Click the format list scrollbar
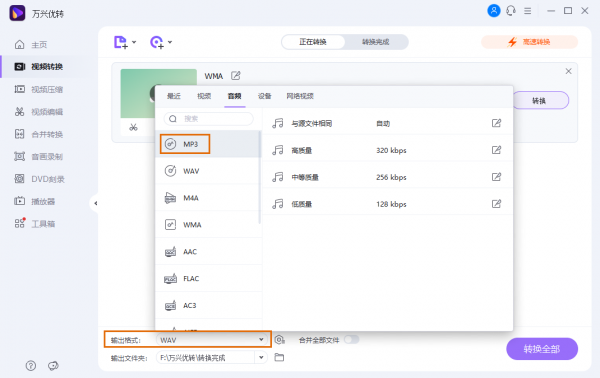Image resolution: width=600 pixels, height=378 pixels. coord(259,178)
